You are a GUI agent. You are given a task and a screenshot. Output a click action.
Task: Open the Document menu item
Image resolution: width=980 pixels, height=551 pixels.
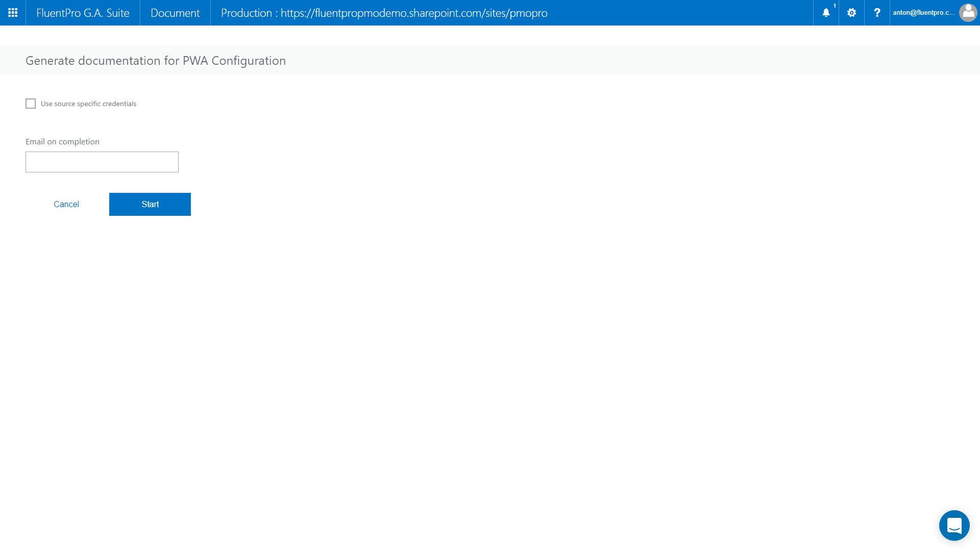coord(175,13)
